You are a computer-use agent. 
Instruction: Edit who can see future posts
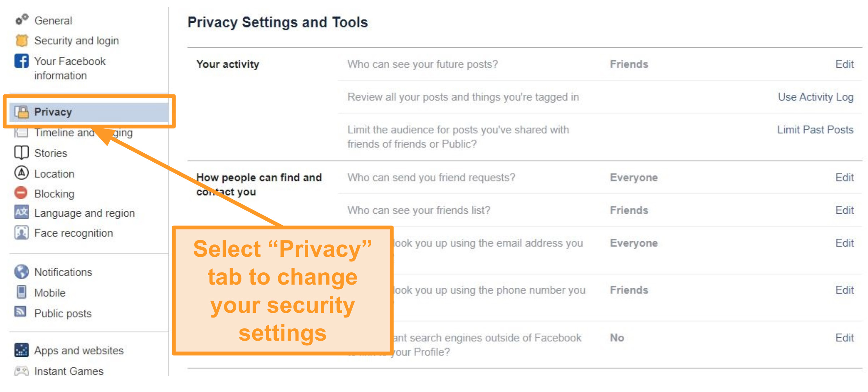844,64
